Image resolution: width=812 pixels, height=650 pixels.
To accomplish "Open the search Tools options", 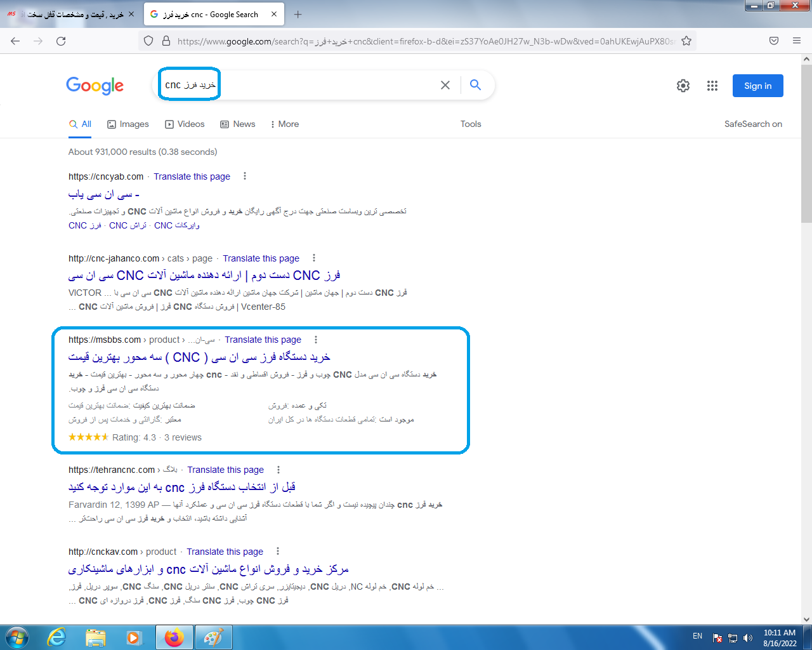I will (x=471, y=124).
